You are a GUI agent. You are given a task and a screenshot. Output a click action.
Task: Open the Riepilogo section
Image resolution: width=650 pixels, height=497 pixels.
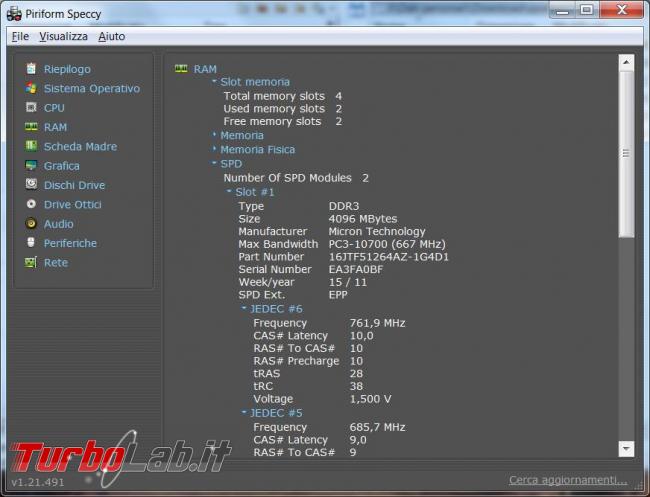[67, 69]
